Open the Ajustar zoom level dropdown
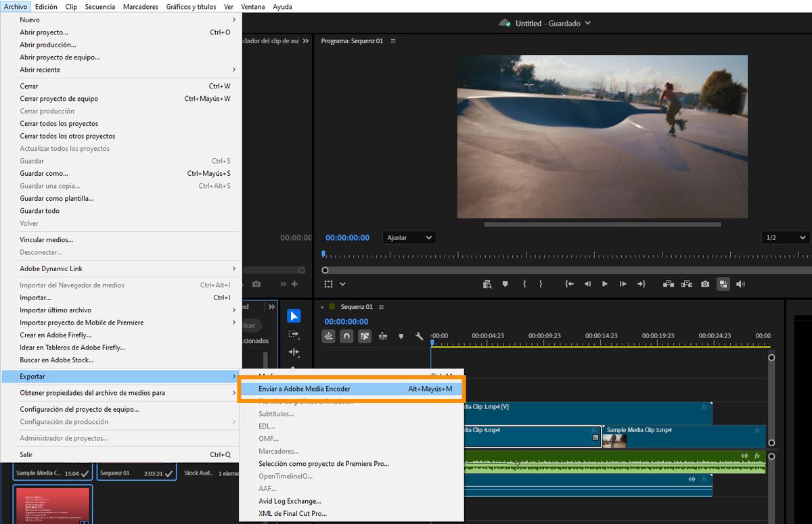Screen dimensions: 812x524 (x=409, y=238)
